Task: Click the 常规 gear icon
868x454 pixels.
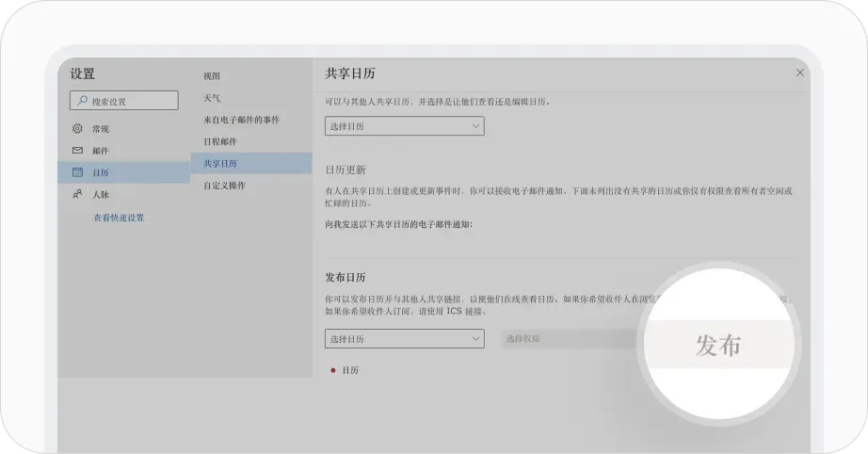Action: click(x=77, y=129)
